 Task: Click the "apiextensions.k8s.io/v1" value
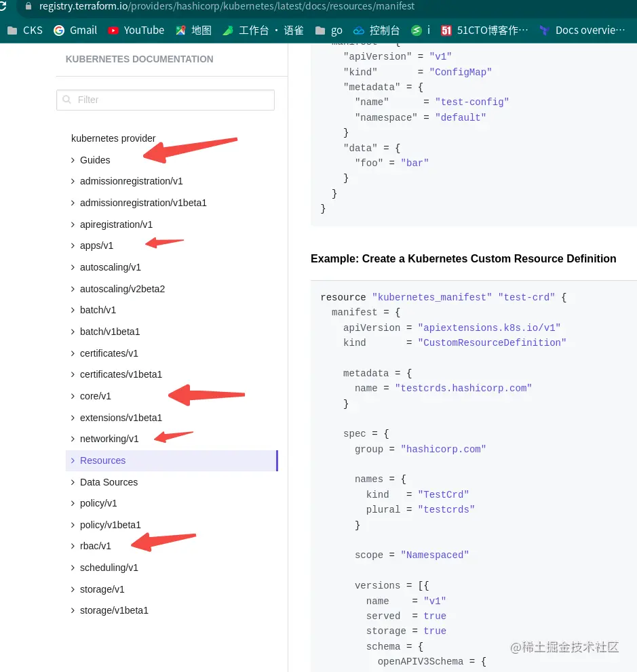point(489,328)
